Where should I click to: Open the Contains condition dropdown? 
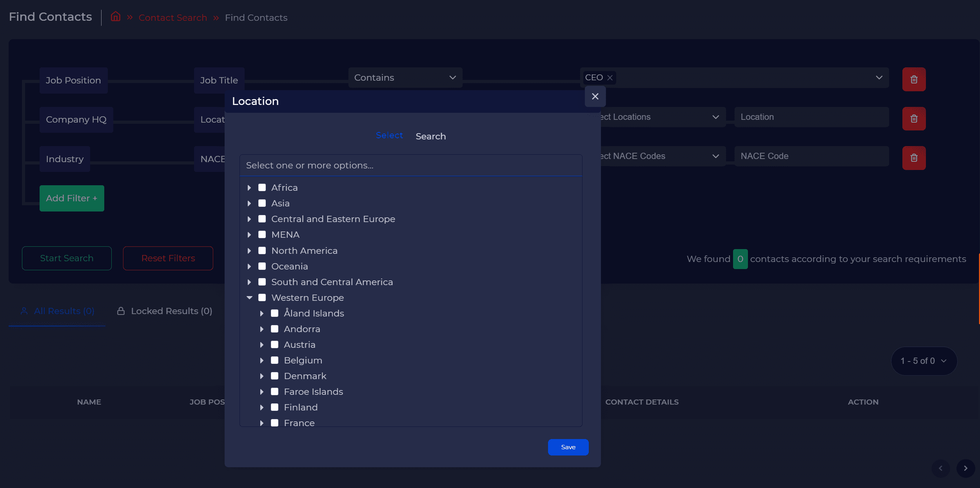click(x=405, y=78)
